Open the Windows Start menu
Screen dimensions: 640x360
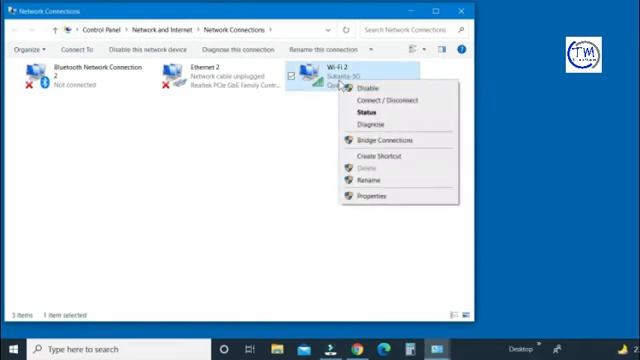[13, 349]
